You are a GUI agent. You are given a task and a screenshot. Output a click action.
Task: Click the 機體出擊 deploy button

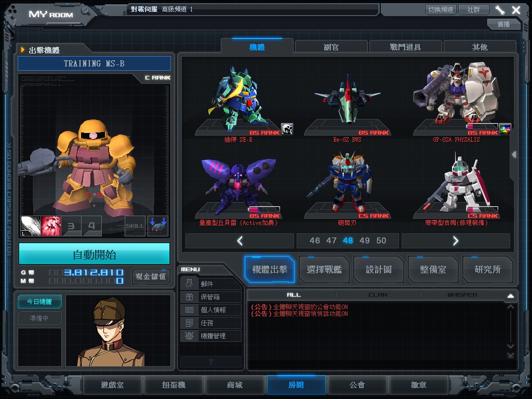coord(270,270)
